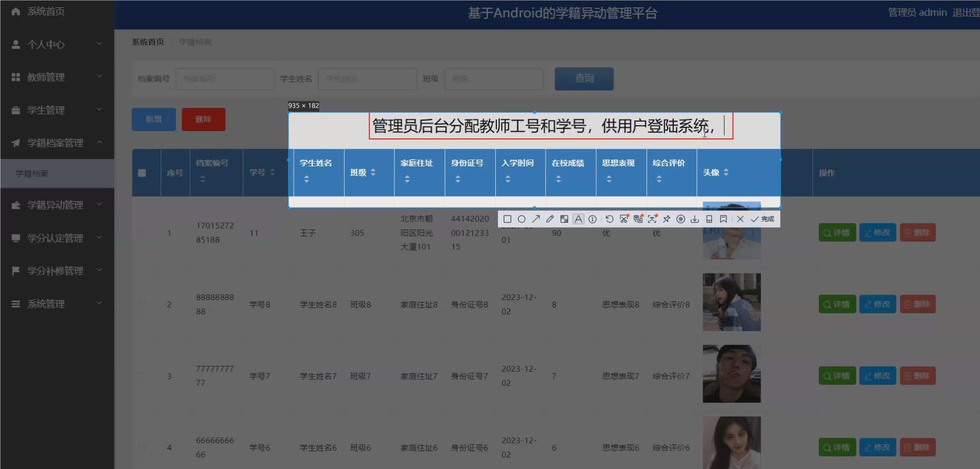Start screen recording from capture toolbar
Screen dimensions: 980x469
pos(681,219)
